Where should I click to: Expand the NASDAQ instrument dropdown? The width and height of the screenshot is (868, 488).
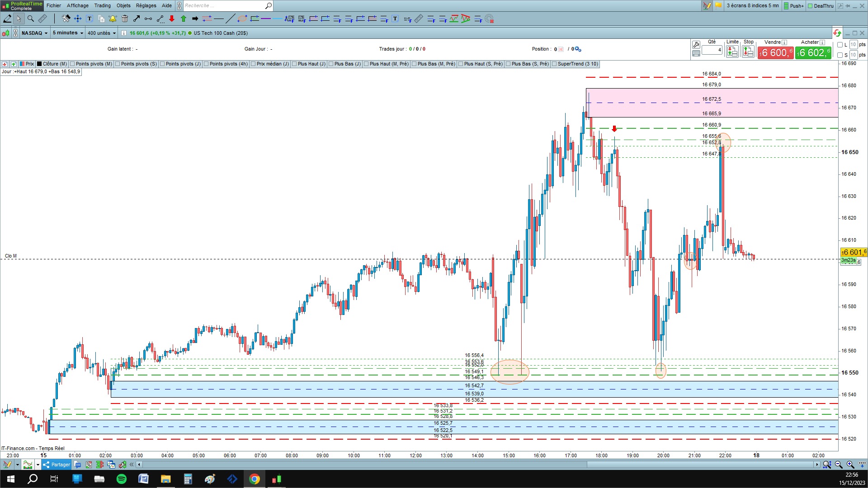(x=35, y=33)
